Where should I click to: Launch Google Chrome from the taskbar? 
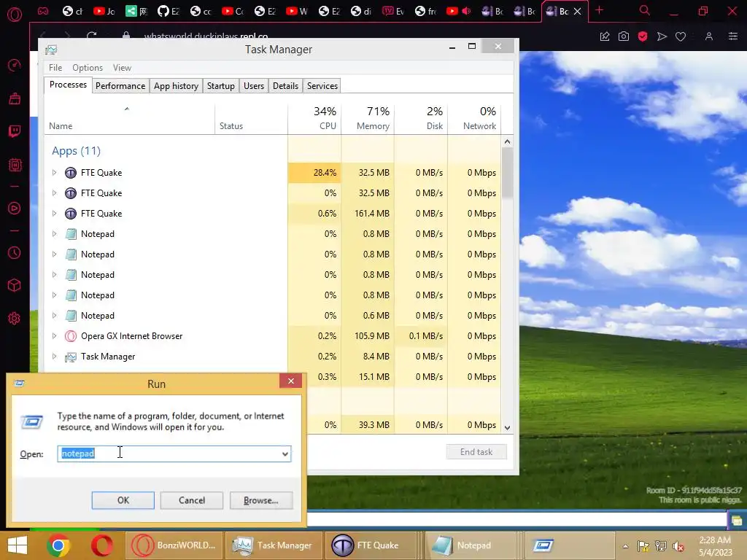[x=58, y=545]
